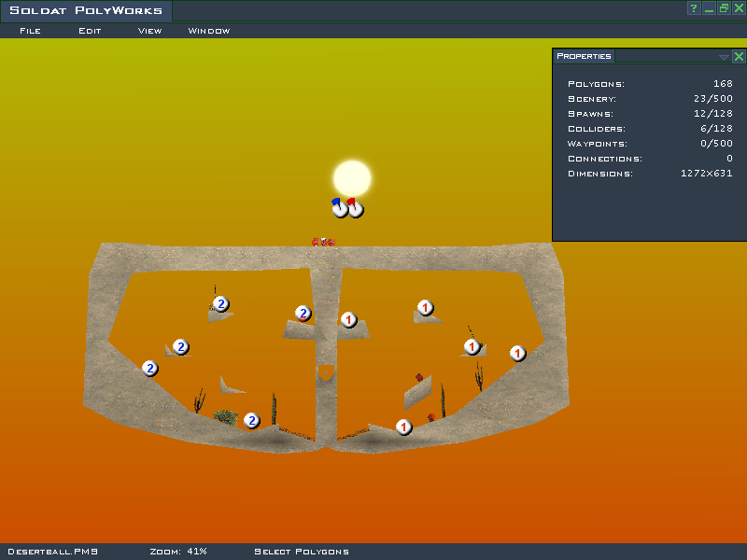Open the View menu
This screenshot has height=560, width=747.
(x=149, y=31)
